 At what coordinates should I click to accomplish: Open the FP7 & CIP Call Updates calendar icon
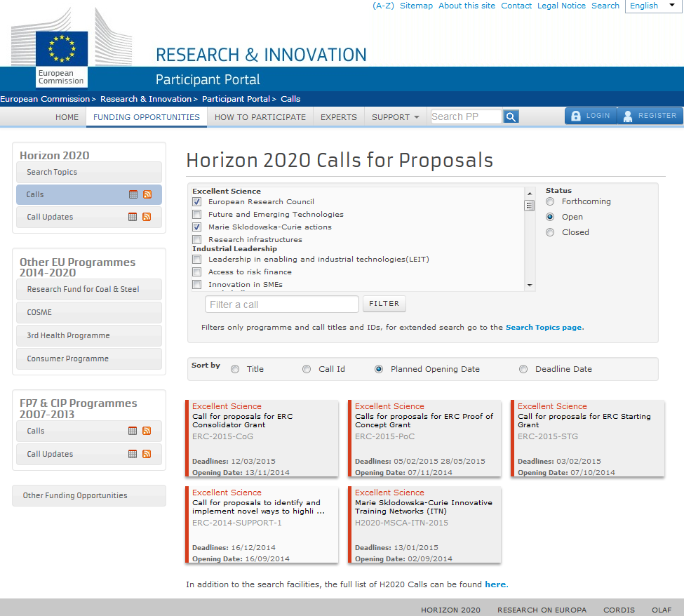click(133, 454)
